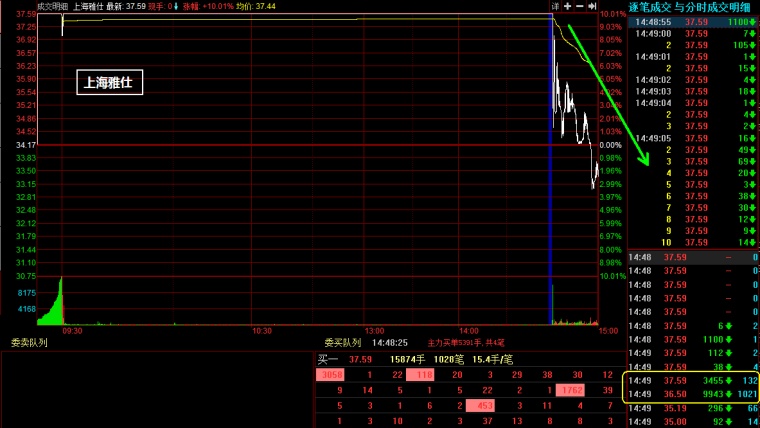Viewport: 760px width, 428px height.
Task: Zoom in with the plus icon
Action: pos(568,6)
